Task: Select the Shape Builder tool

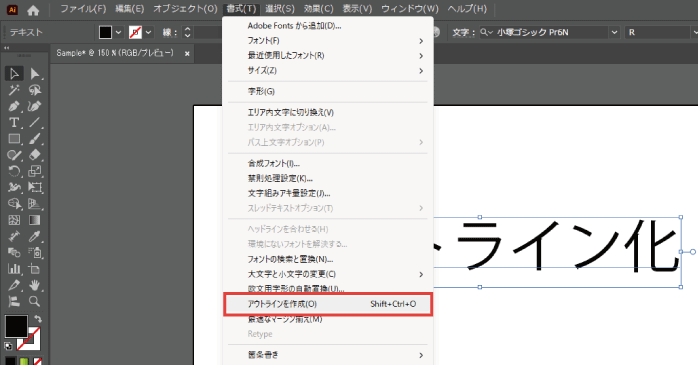Action: [14, 204]
